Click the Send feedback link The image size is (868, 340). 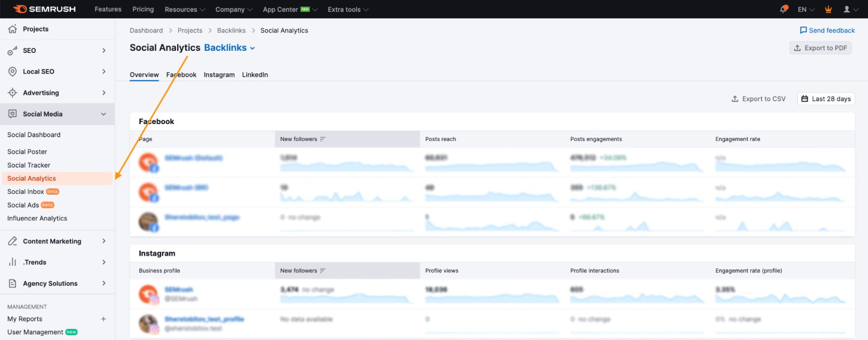tap(827, 30)
